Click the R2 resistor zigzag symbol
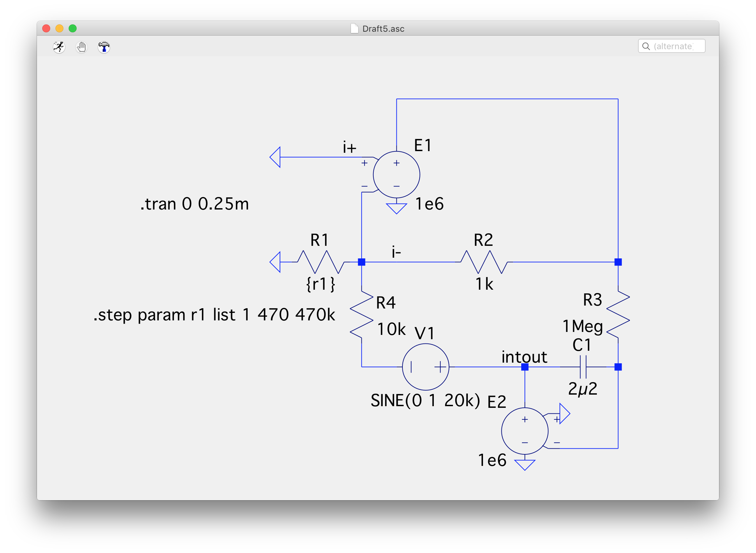The width and height of the screenshot is (756, 553). click(x=484, y=262)
